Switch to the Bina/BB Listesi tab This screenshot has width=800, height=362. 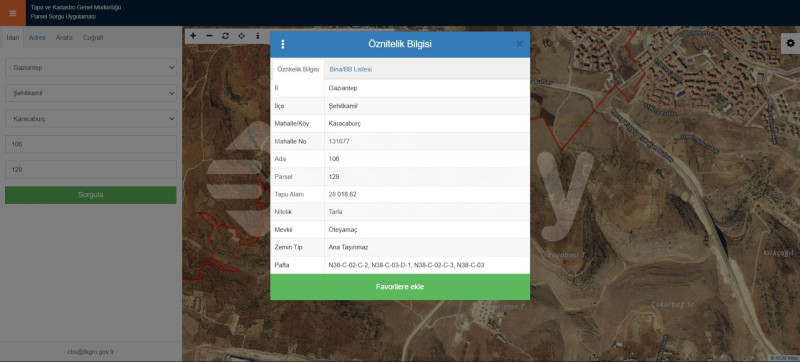[x=351, y=69]
